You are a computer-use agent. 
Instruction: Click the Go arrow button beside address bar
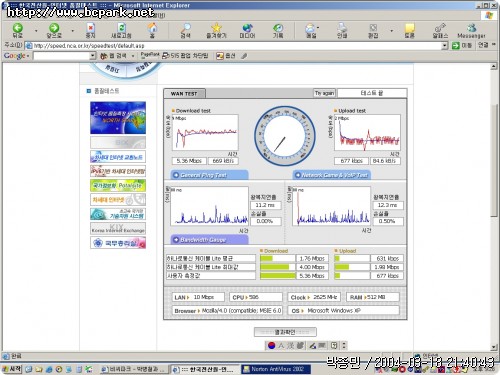click(461, 45)
